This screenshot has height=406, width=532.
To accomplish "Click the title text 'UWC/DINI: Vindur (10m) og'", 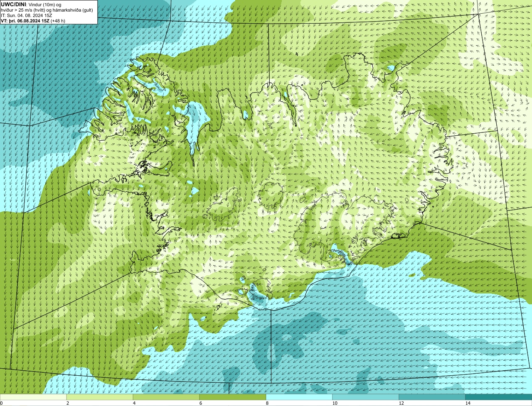I will coord(31,4).
